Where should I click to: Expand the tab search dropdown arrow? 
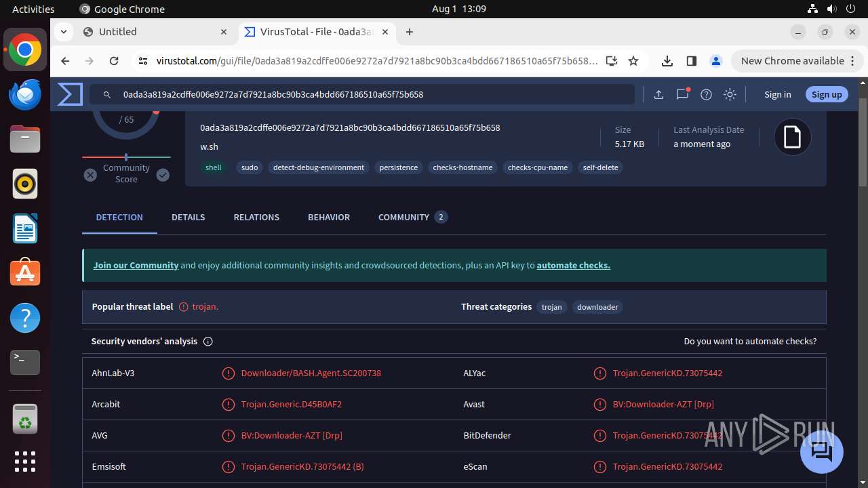pos(64,32)
